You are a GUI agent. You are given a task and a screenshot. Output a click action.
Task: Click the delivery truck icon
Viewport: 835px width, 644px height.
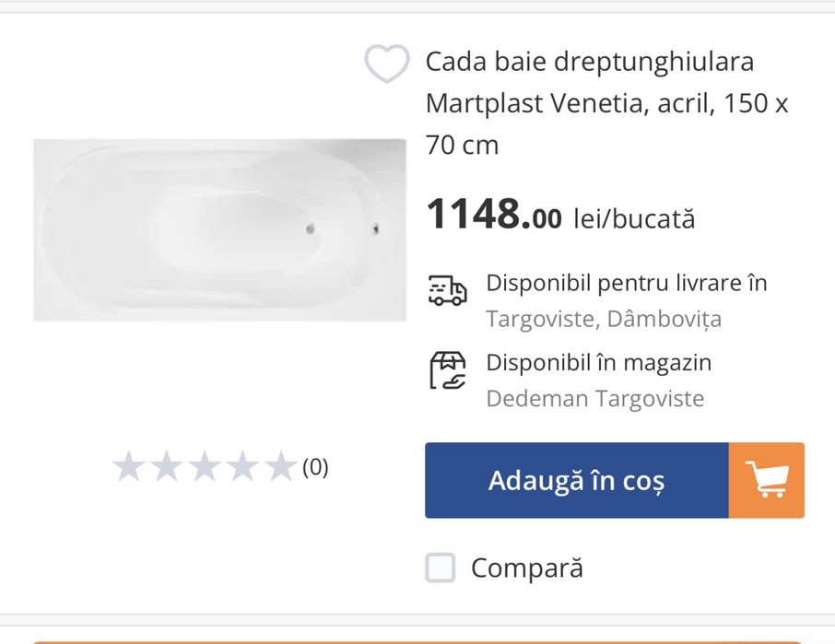(x=448, y=289)
